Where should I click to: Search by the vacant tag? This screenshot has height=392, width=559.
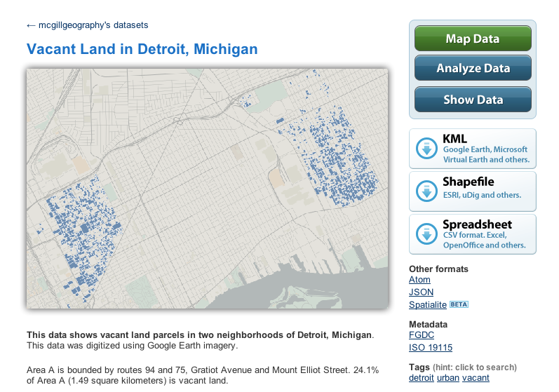click(476, 379)
